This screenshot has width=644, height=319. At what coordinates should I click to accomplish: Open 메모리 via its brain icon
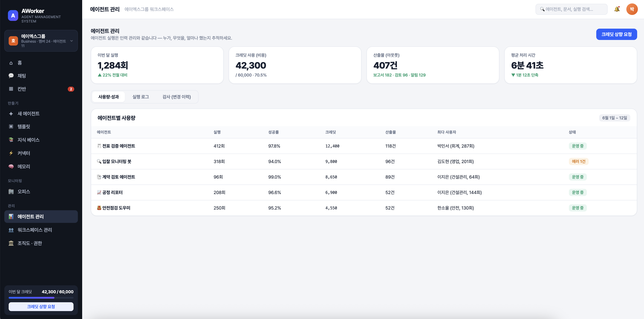11,166
